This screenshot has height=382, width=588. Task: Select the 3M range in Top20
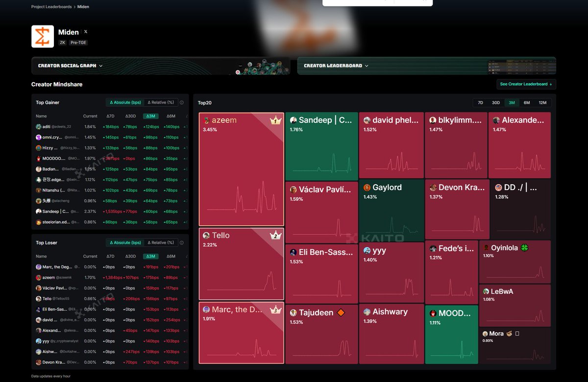512,103
